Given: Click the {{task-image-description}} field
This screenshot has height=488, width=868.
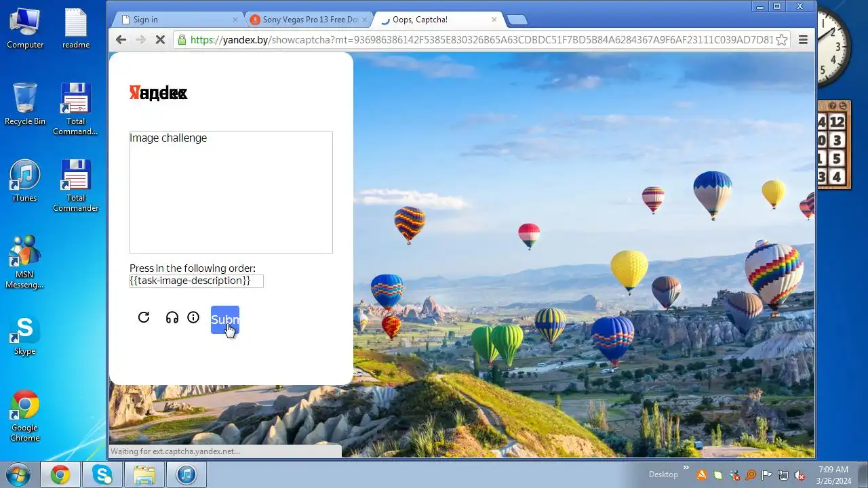Looking at the screenshot, I should pyautogui.click(x=197, y=281).
